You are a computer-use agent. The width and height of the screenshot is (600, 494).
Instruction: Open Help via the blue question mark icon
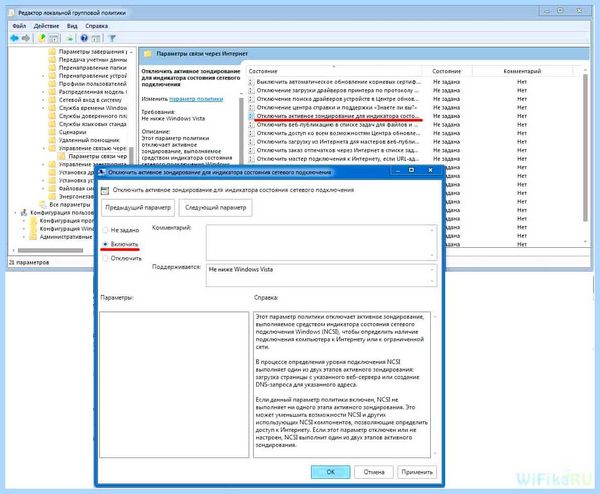coord(84,38)
